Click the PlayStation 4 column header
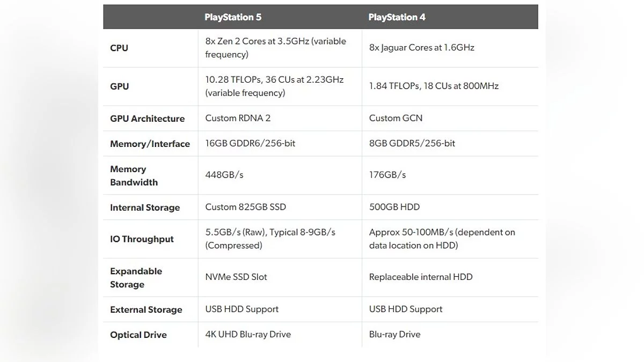644x362 pixels. tap(397, 17)
